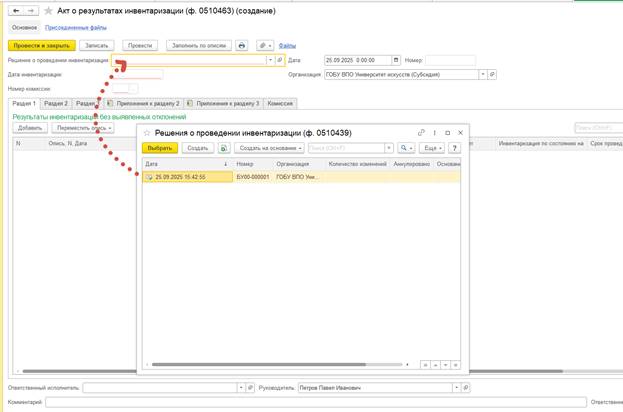Viewport: 623px width, 412px height.
Task: Click the Добавить button under Раздел 1
Action: (30, 128)
